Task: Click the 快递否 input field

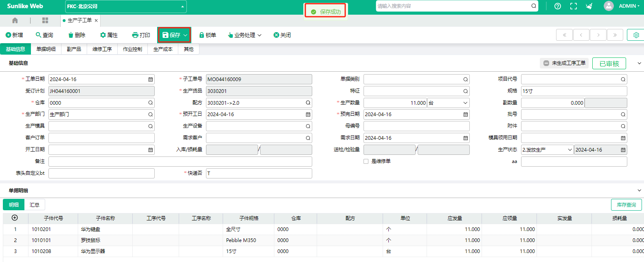Action: click(259, 174)
